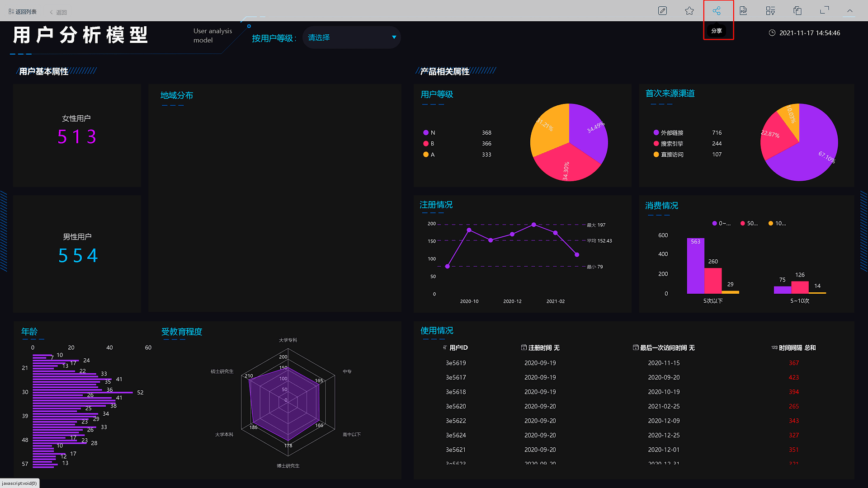Toggle the pink 50... legend in 消费情况

click(749, 223)
